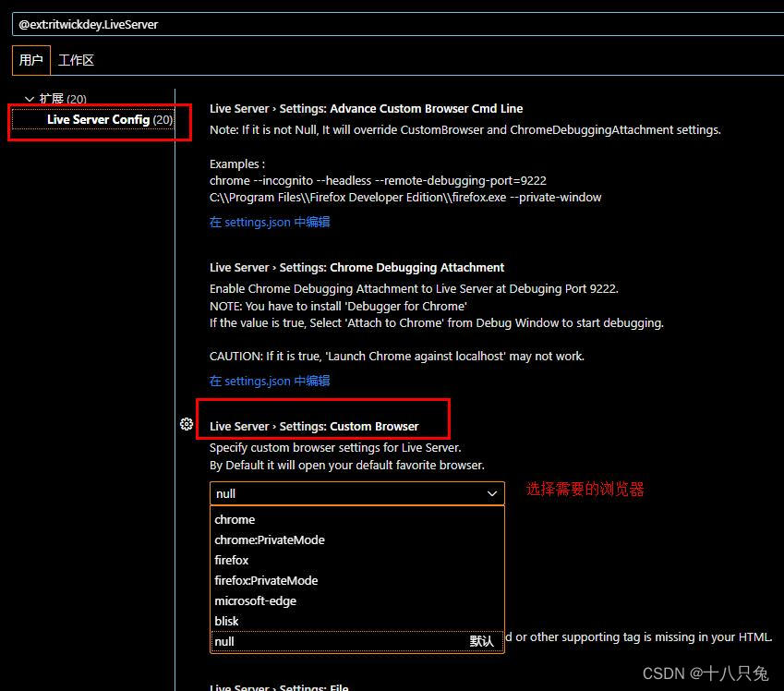This screenshot has height=691, width=784.
Task: Open settings.json link under Chrome Debugging Attachment
Action: (x=270, y=381)
